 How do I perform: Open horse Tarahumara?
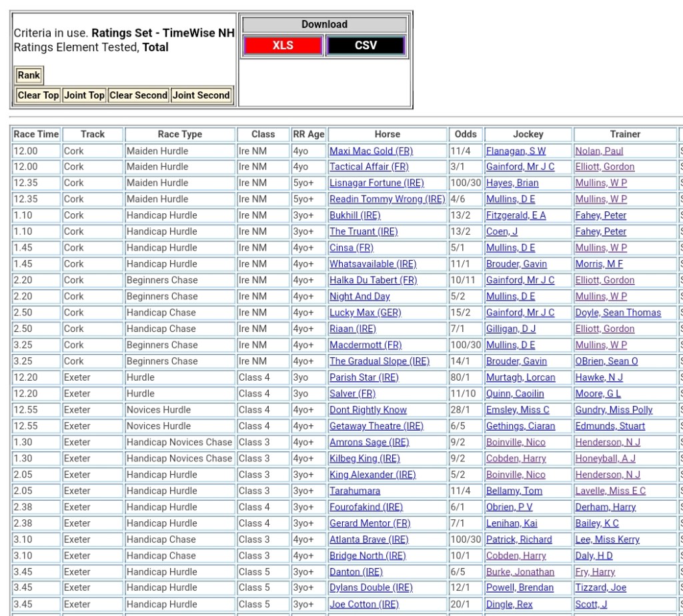pyautogui.click(x=355, y=491)
